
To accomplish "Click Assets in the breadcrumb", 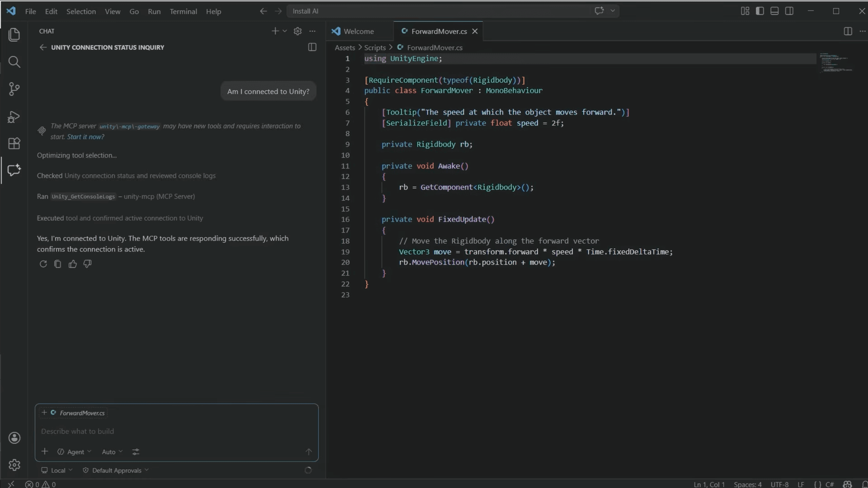I will [x=345, y=48].
